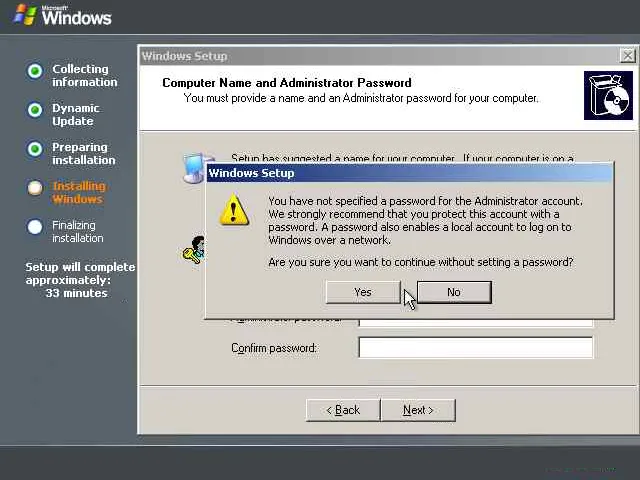Click the computer monitor icon behind dialog

pyautogui.click(x=195, y=168)
